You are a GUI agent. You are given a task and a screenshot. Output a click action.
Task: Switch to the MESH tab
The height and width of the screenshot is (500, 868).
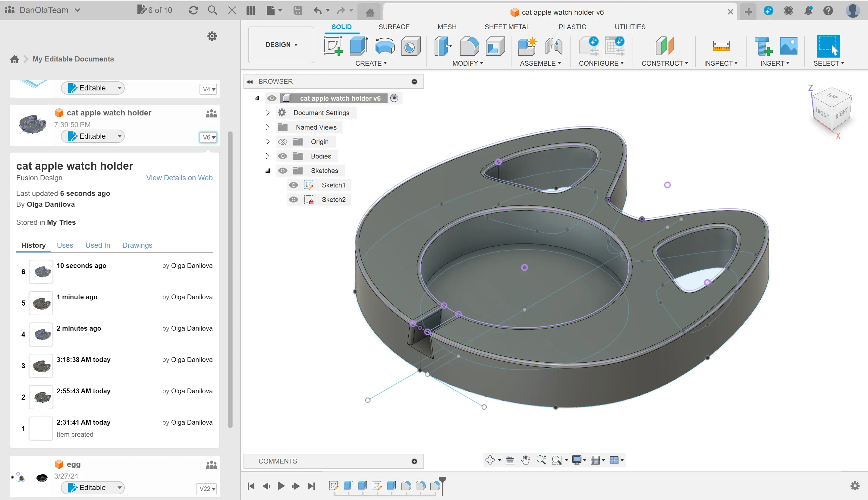(x=447, y=27)
